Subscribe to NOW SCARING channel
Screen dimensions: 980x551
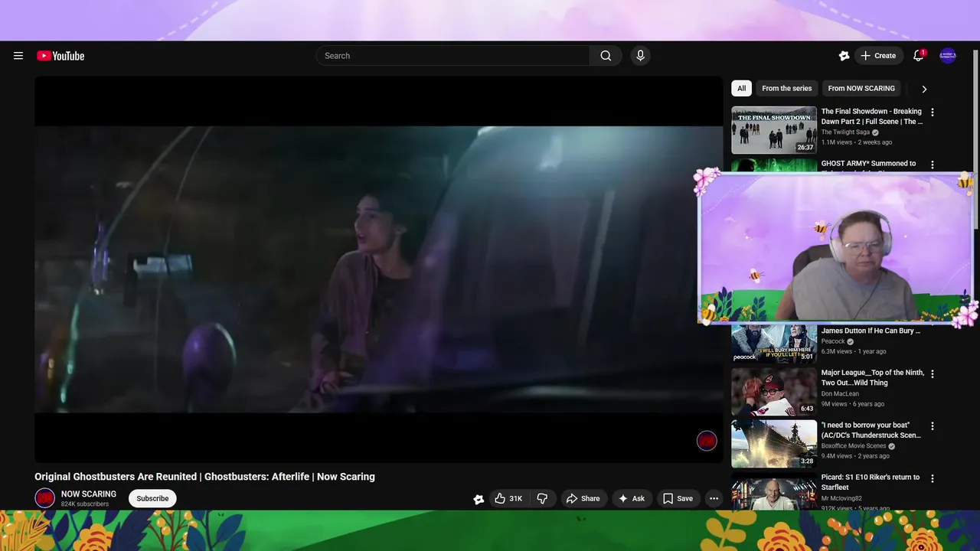152,498
